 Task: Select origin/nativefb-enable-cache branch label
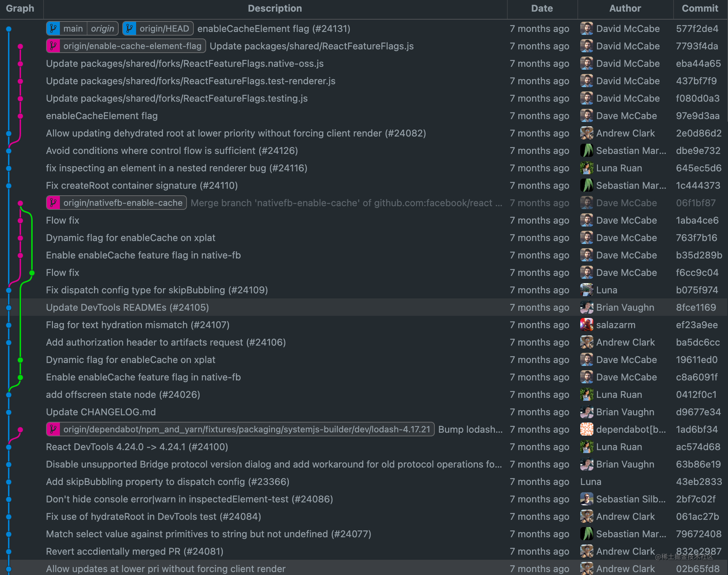123,203
